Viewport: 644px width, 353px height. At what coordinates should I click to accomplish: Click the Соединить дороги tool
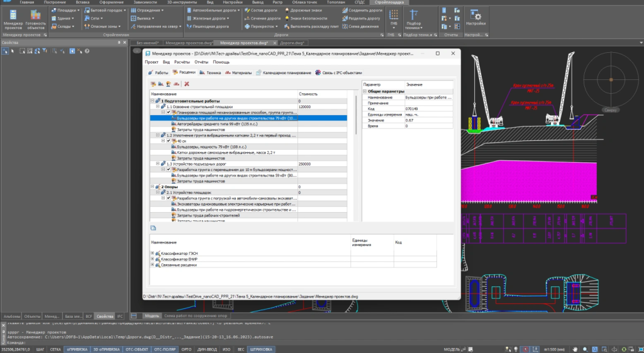tap(365, 11)
